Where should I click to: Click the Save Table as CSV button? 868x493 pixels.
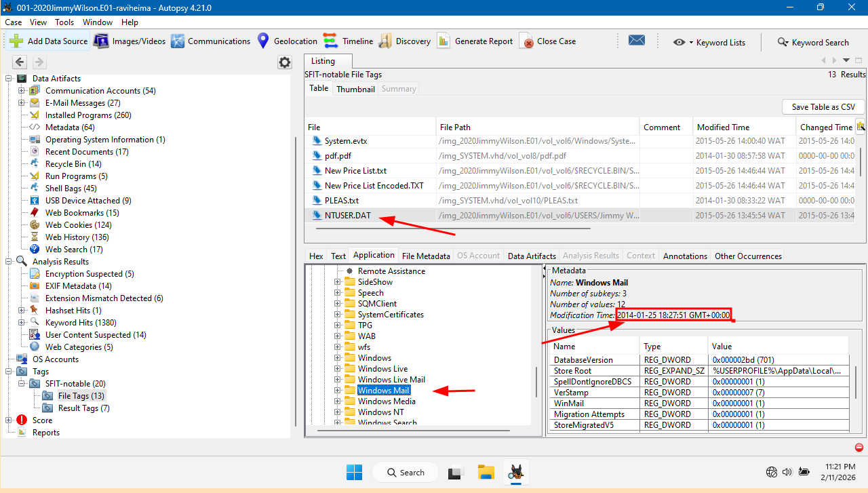tap(823, 106)
